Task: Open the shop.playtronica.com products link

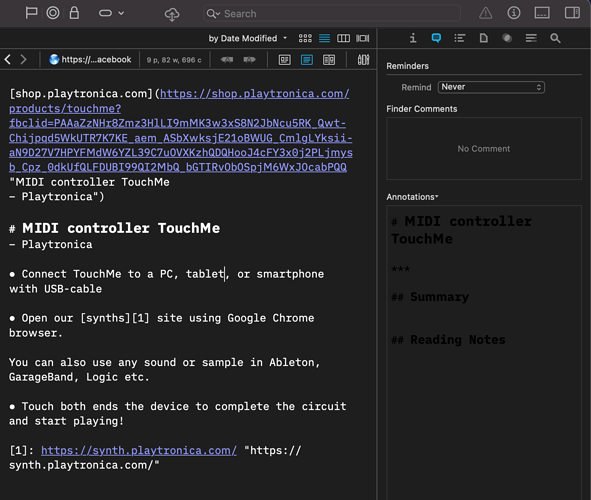Action: tap(181, 130)
